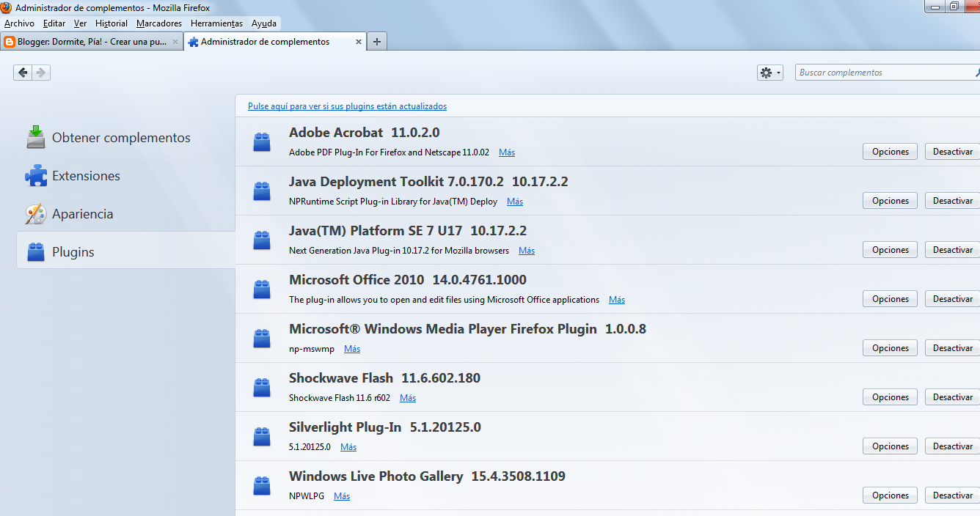Click the Java(TM) Platform SE plugin icon
Screen dimensions: 980x516
[262, 240]
